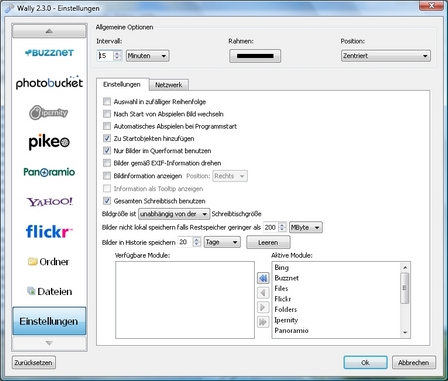
Task: Select the Photobucket sidebar entry
Action: [49, 82]
